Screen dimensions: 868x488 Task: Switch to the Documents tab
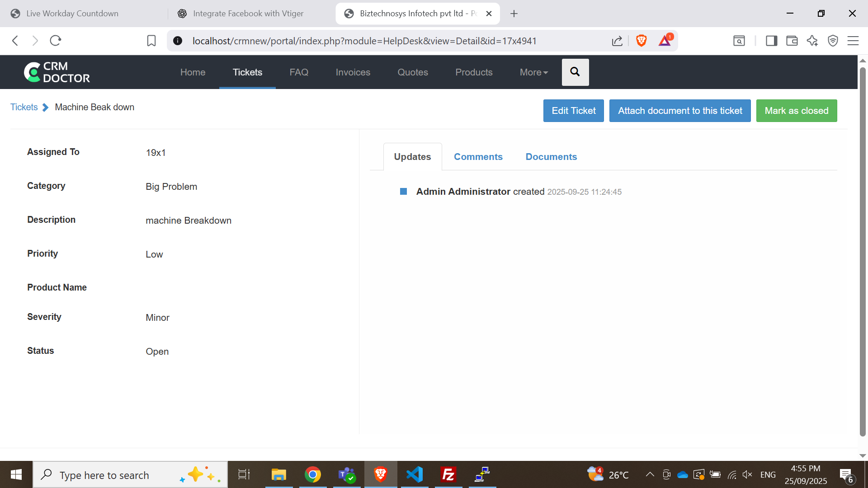pos(551,156)
